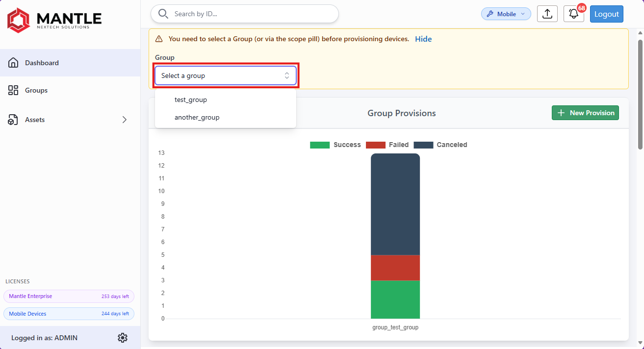
Task: Click the '253 days left' text
Action: [x=115, y=297]
